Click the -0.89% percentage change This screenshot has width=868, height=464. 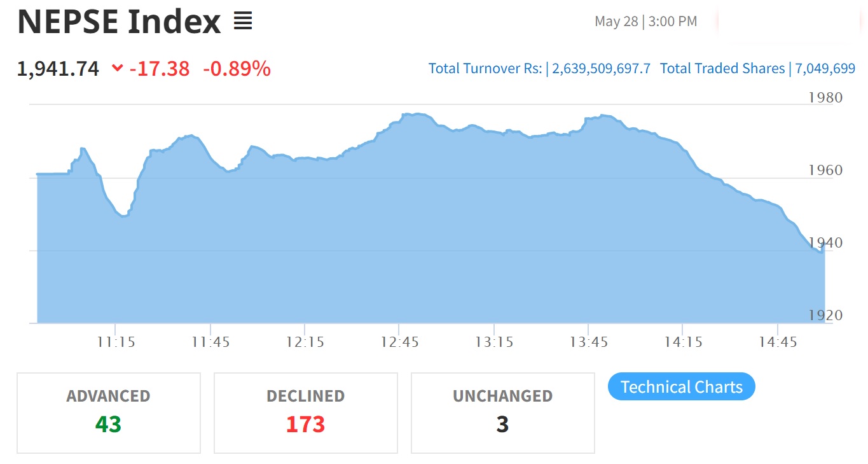tap(237, 68)
